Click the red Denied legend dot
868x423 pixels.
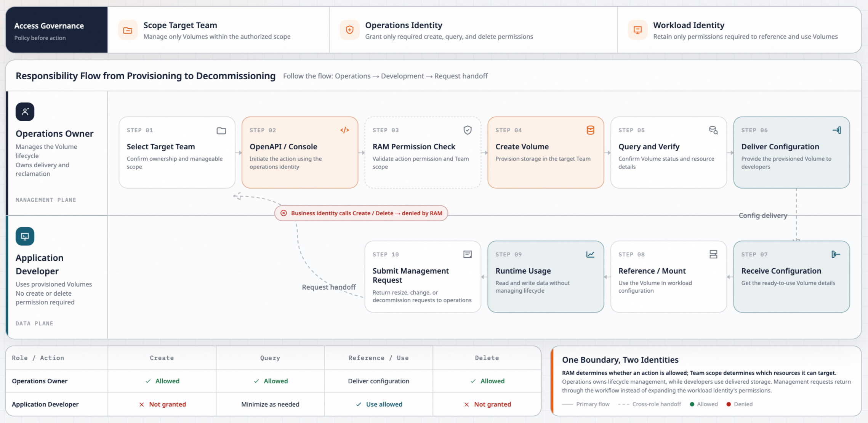729,404
